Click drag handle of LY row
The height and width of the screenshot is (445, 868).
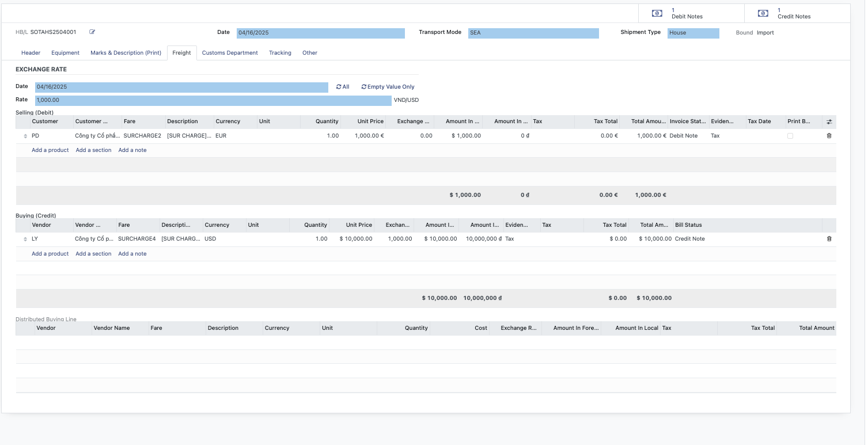(25, 239)
